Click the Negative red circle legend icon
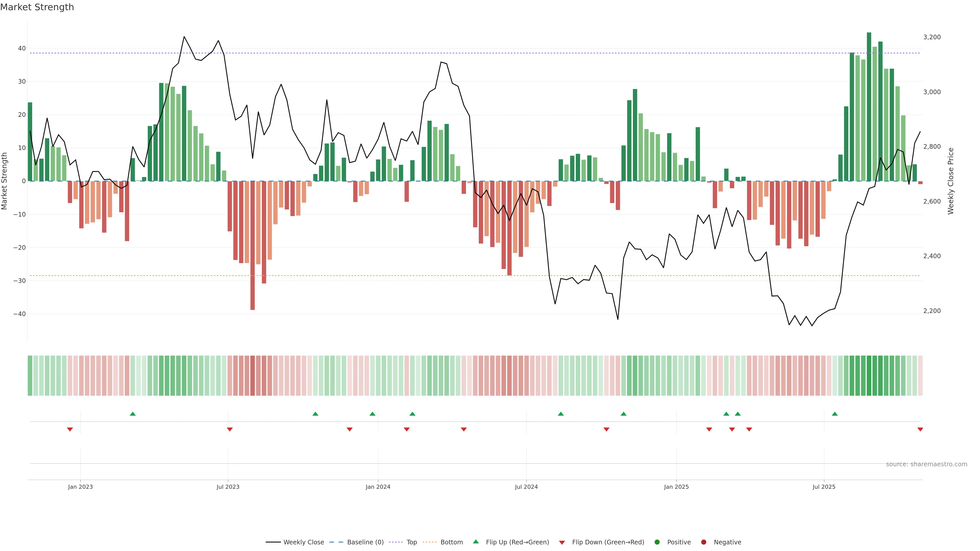This screenshot has width=980, height=551. coord(703,542)
